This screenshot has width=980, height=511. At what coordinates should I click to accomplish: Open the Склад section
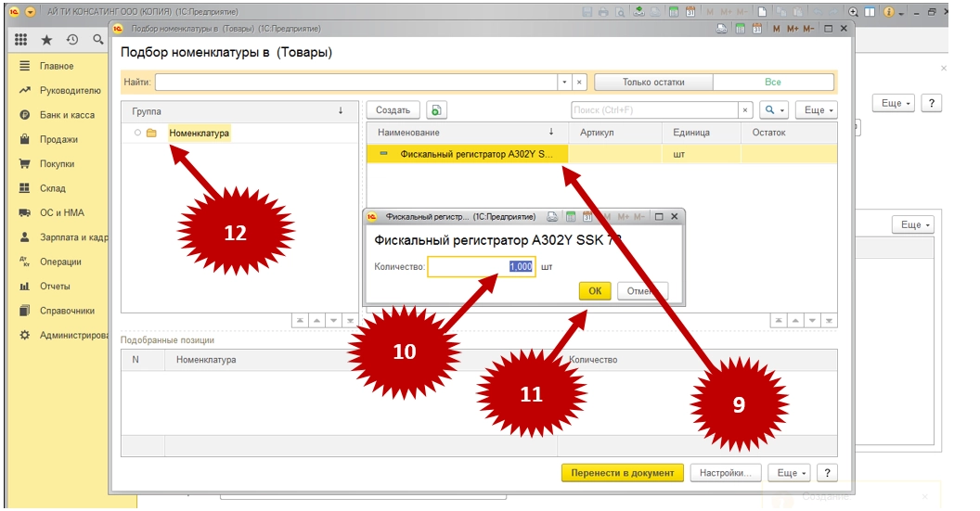pyautogui.click(x=53, y=188)
